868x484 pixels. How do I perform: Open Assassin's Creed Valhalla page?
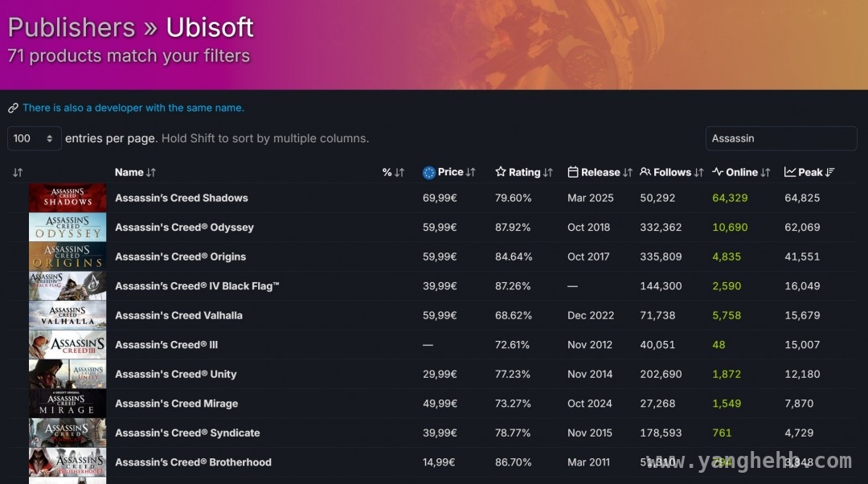point(178,315)
